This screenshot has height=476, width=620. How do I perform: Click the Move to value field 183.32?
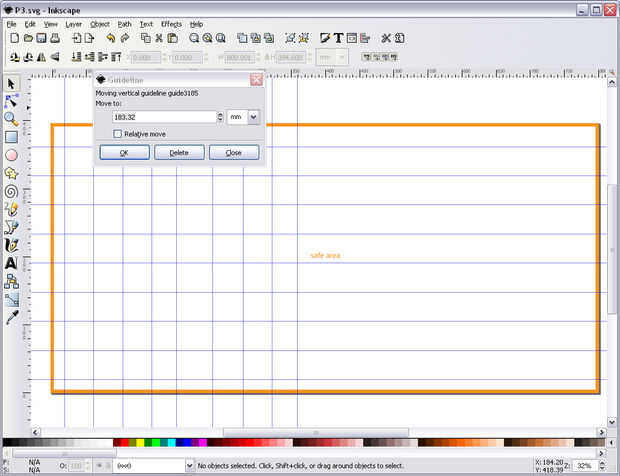(x=164, y=117)
